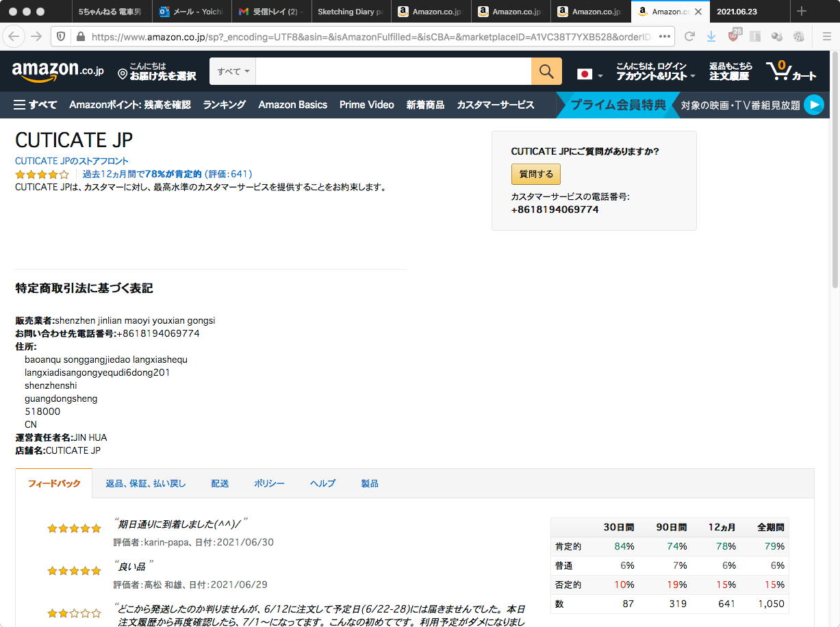Screen dimensions: 840x627
Task: Click the orange search magnifier button
Action: click(x=546, y=71)
